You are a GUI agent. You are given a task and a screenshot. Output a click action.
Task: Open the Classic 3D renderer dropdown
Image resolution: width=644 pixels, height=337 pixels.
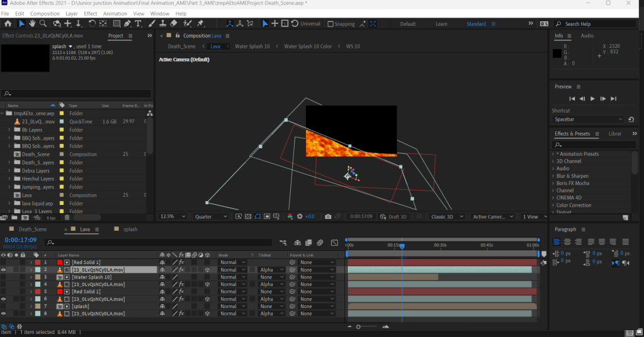(x=447, y=216)
